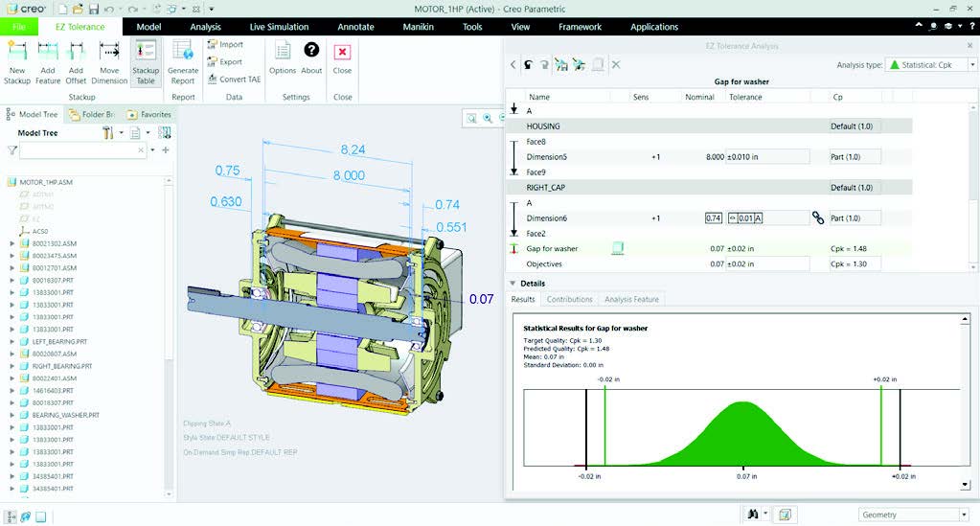Switch to the Contributions tab
This screenshot has width=980, height=526.
click(569, 299)
